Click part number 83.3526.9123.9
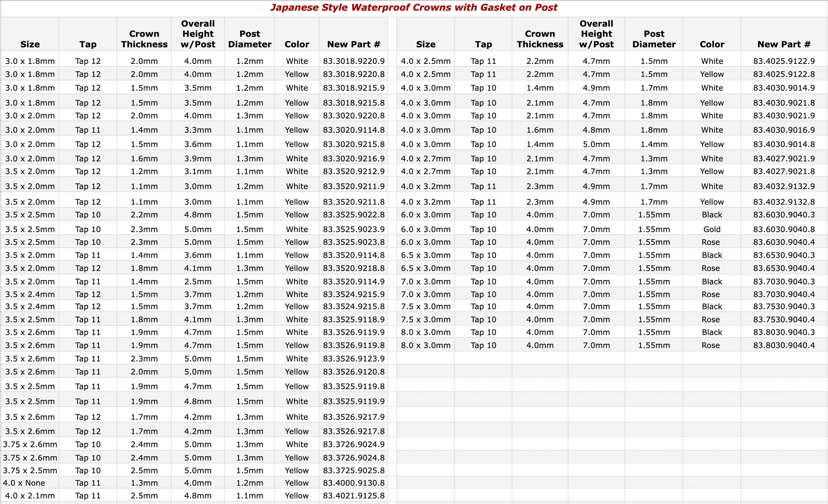The width and height of the screenshot is (828, 504). point(354,358)
